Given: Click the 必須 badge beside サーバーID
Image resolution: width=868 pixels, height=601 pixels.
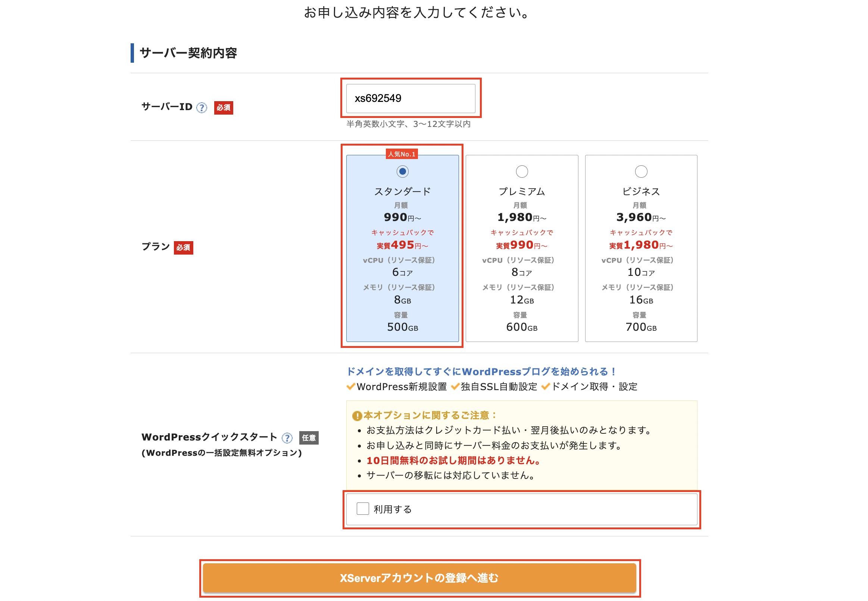Looking at the screenshot, I should click(x=224, y=108).
